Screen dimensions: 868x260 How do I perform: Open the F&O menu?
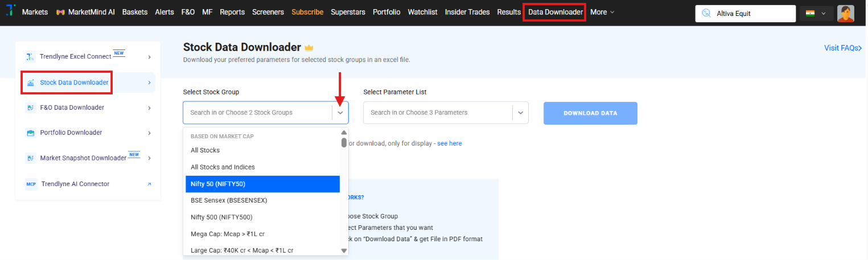click(188, 12)
